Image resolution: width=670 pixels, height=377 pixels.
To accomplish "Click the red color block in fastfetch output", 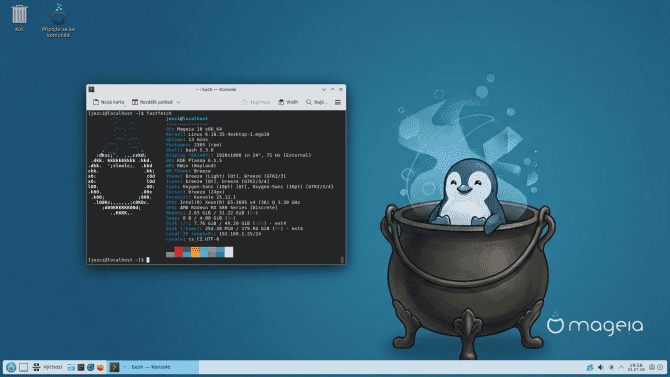I will pos(179,252).
